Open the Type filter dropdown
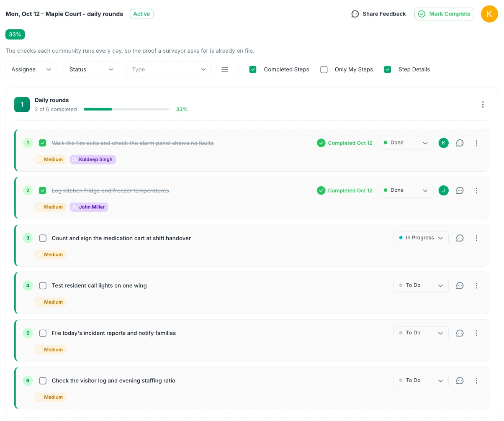This screenshot has width=504, height=421. [169, 69]
